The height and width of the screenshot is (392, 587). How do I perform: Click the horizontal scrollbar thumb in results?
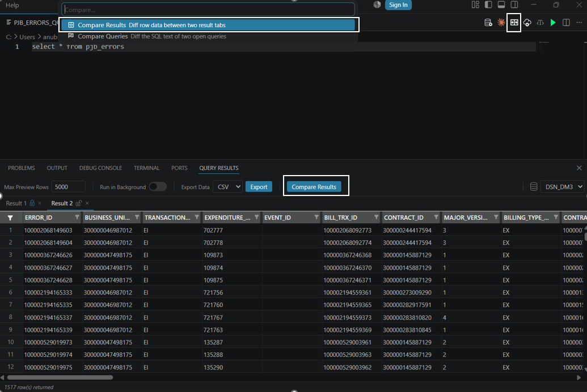point(60,377)
